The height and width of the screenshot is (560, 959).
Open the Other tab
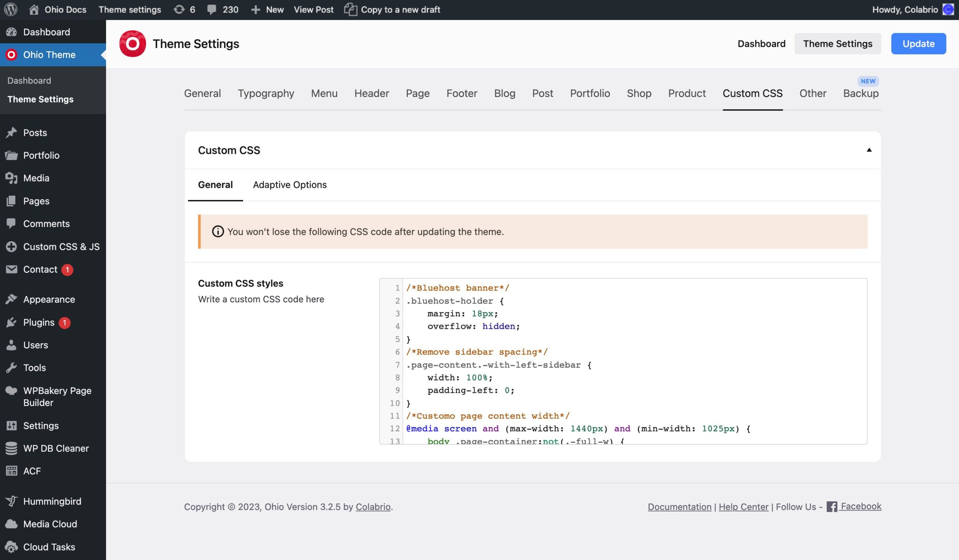click(x=813, y=93)
